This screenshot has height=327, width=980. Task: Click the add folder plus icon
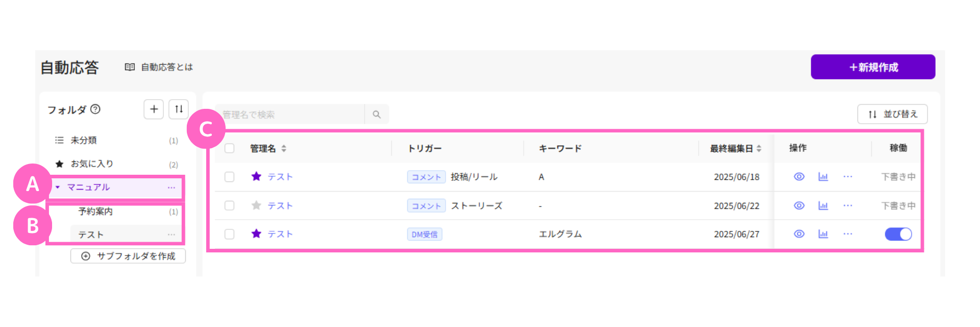pos(154,109)
